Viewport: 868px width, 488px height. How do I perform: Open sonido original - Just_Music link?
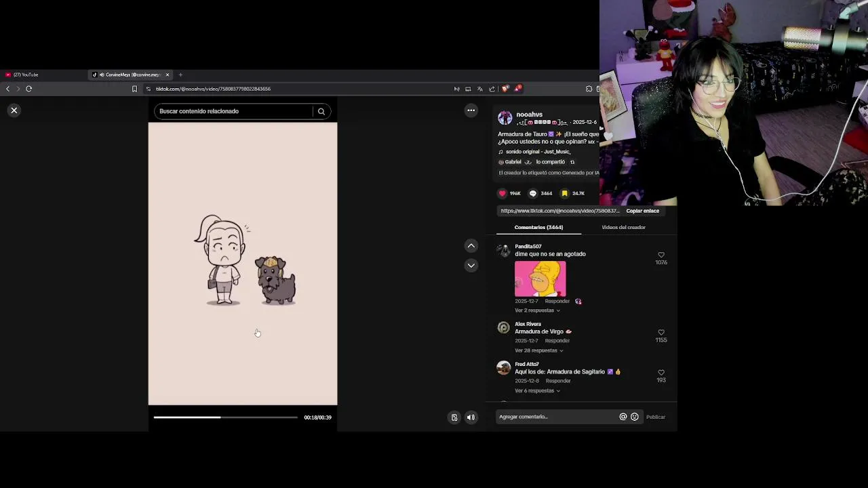pos(538,152)
